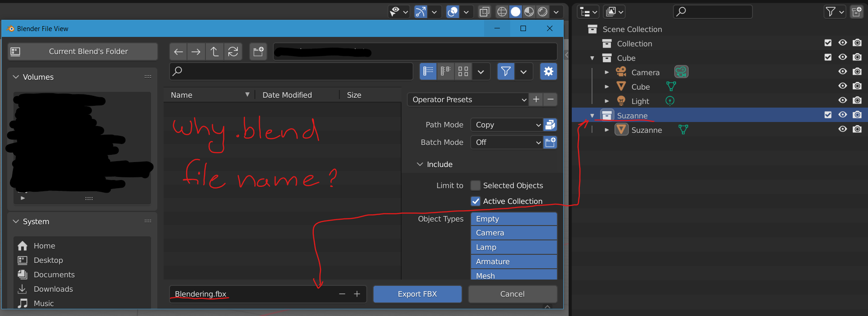
Task: Hide Light object in viewport
Action: point(843,100)
